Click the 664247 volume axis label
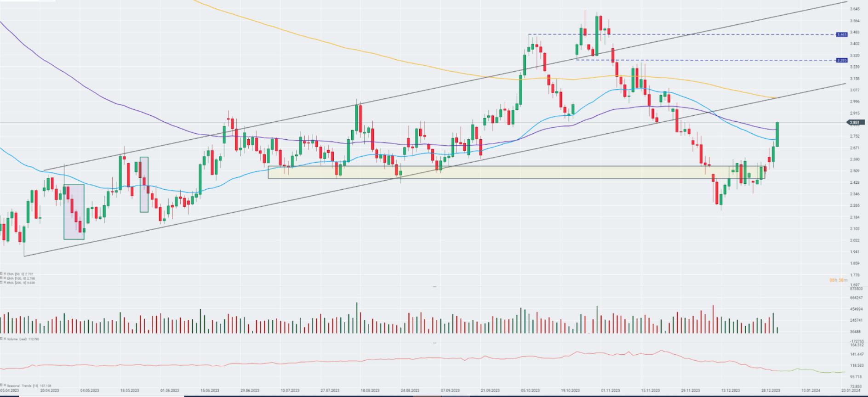The width and height of the screenshot is (868, 397). [856, 298]
